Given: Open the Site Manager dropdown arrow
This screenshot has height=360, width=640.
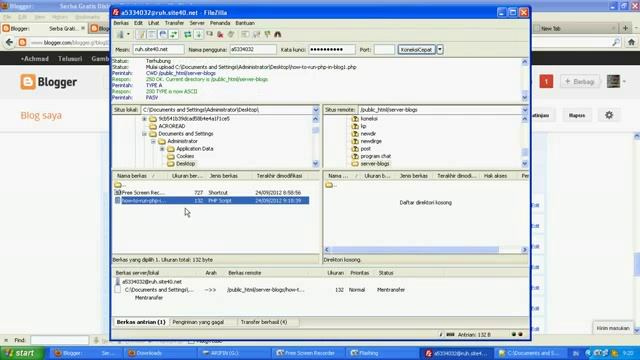Looking at the screenshot, I should (x=128, y=35).
